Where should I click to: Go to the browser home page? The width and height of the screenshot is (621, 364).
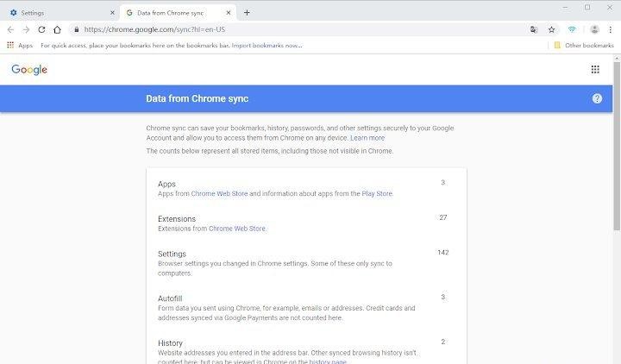(57, 29)
